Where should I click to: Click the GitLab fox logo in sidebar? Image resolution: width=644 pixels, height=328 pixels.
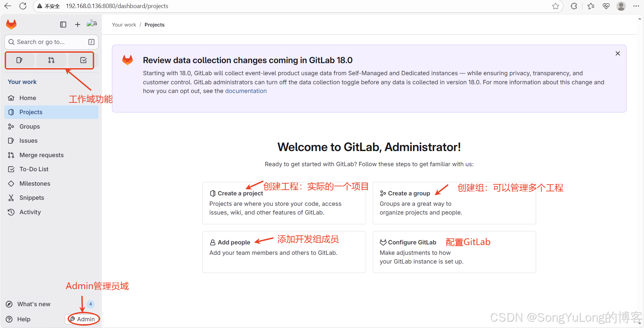11,24
